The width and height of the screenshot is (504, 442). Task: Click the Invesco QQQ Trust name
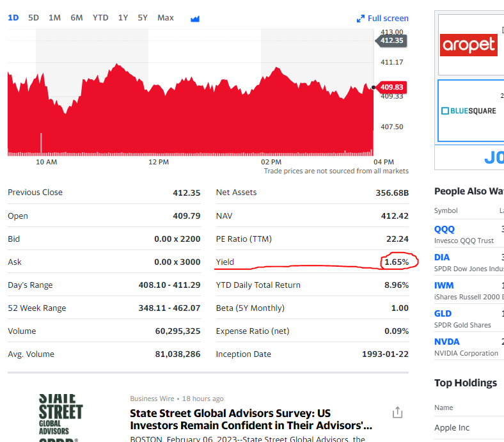[x=464, y=241]
